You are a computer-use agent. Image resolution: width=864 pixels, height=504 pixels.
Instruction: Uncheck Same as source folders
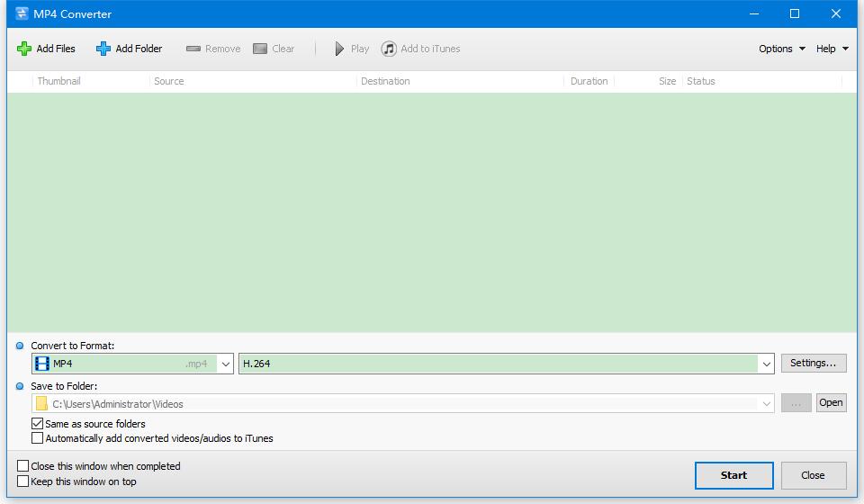pyautogui.click(x=37, y=424)
